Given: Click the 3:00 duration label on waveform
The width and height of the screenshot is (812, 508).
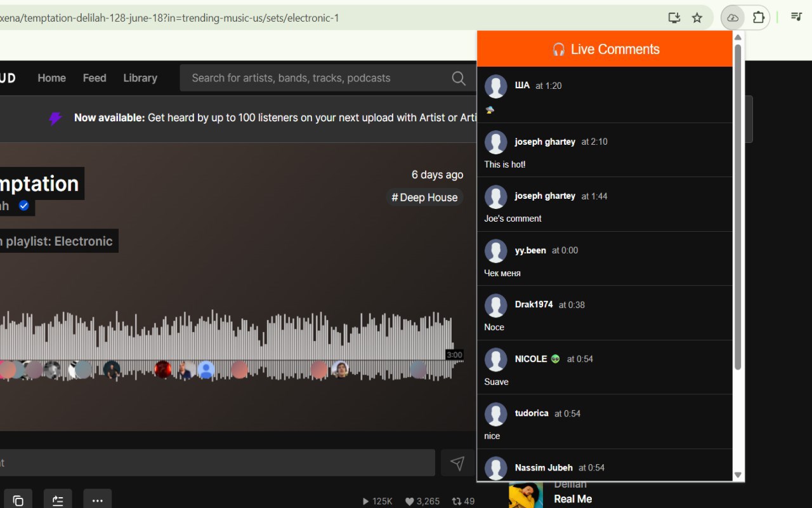Looking at the screenshot, I should tap(454, 355).
